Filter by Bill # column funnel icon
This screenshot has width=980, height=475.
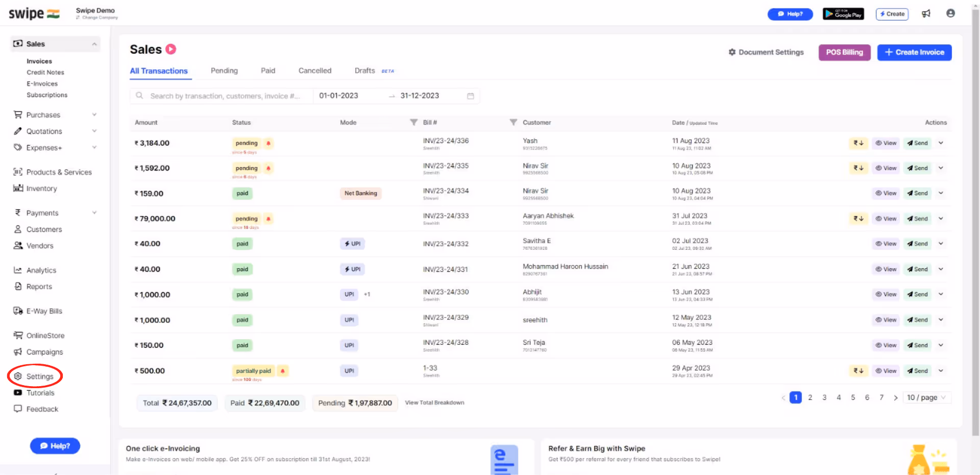click(513, 123)
